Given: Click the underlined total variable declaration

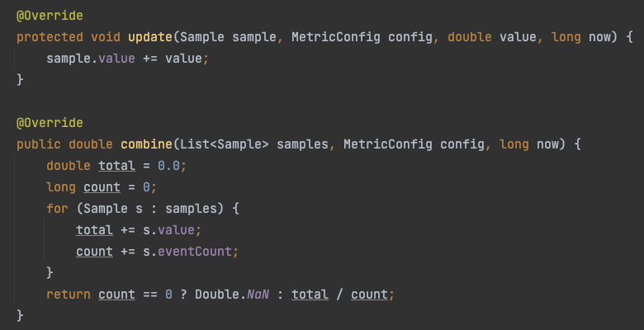Looking at the screenshot, I should coord(116,166).
